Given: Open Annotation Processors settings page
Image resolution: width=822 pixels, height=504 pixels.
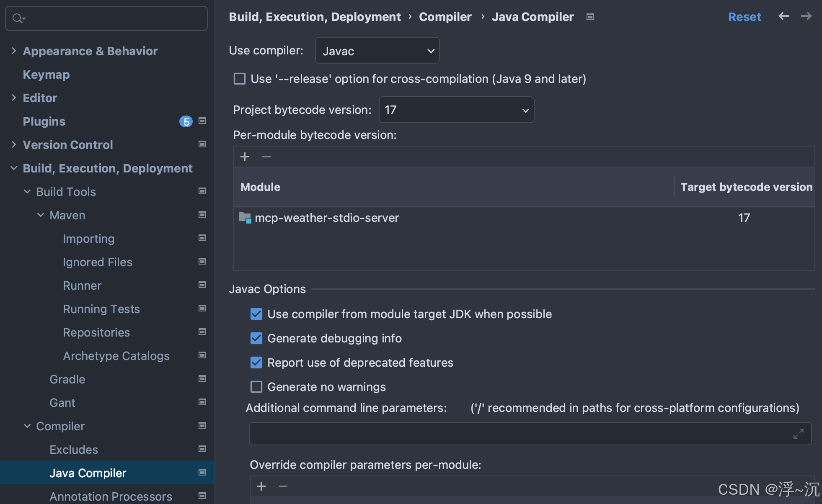Looking at the screenshot, I should tap(111, 496).
